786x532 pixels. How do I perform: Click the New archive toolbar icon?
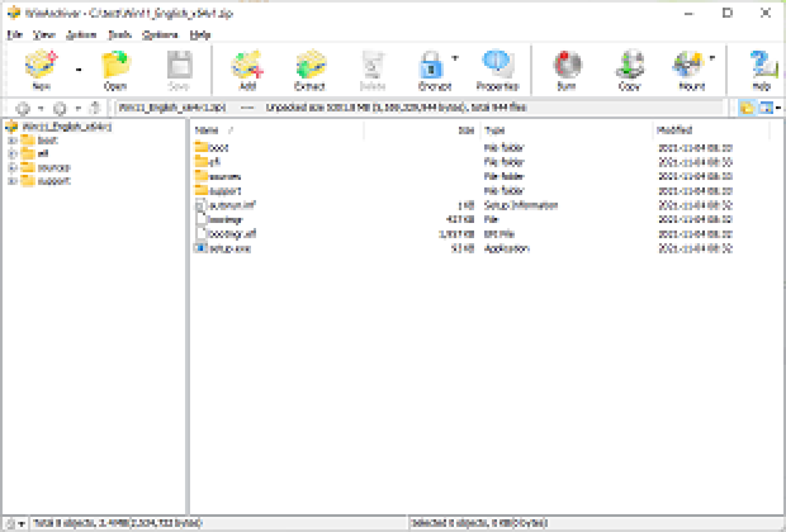click(41, 65)
